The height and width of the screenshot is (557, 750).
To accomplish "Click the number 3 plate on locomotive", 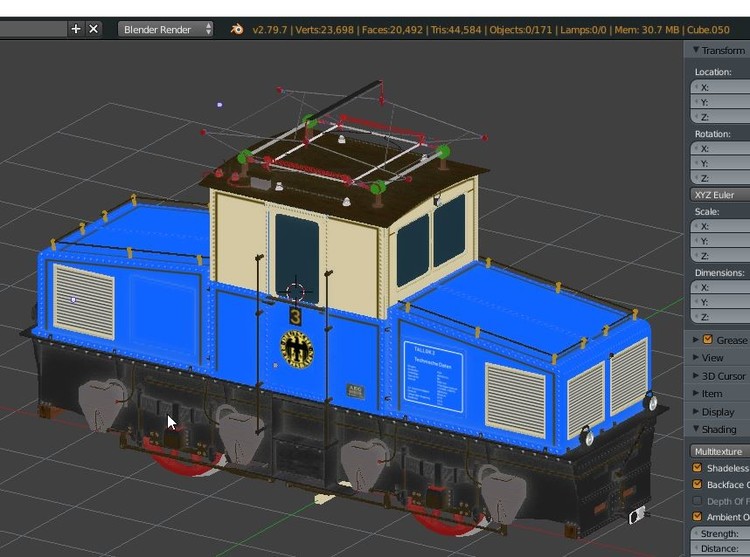I will point(295,316).
